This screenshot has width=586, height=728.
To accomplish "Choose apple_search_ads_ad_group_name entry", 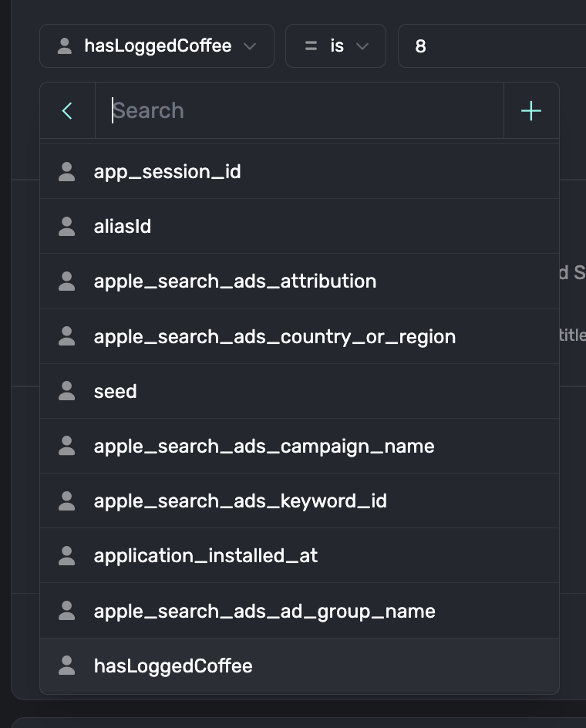I will point(264,612).
